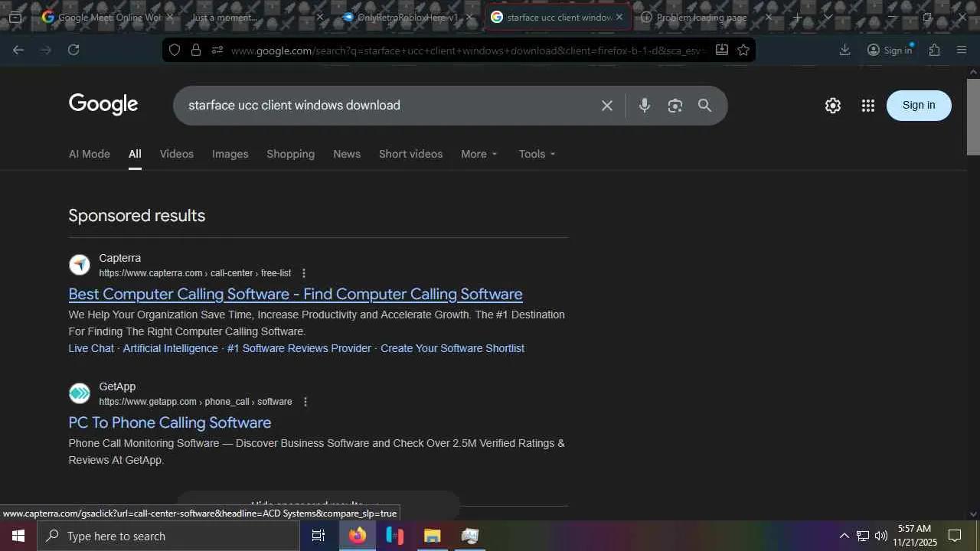
Task: List all open tabs chevron
Action: pyautogui.click(x=828, y=17)
